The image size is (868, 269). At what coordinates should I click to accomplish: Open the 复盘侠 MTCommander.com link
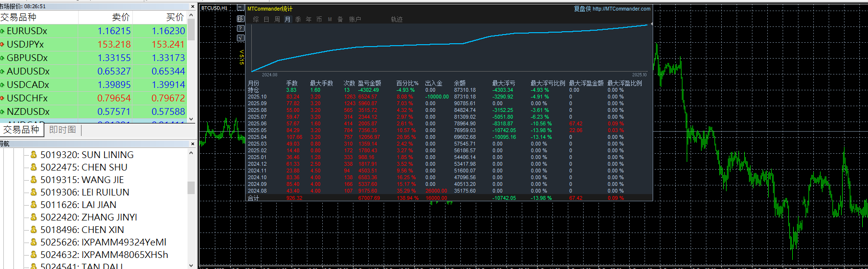click(x=612, y=9)
